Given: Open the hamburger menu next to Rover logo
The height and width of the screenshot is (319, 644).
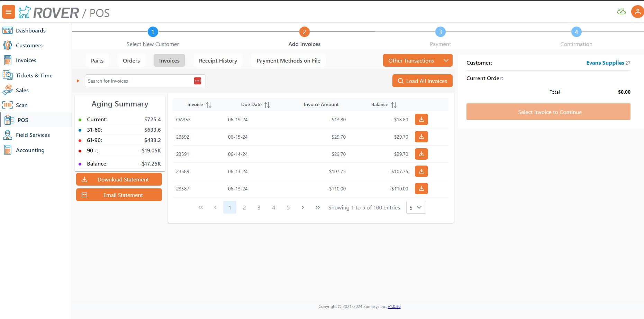Looking at the screenshot, I should tap(8, 11).
